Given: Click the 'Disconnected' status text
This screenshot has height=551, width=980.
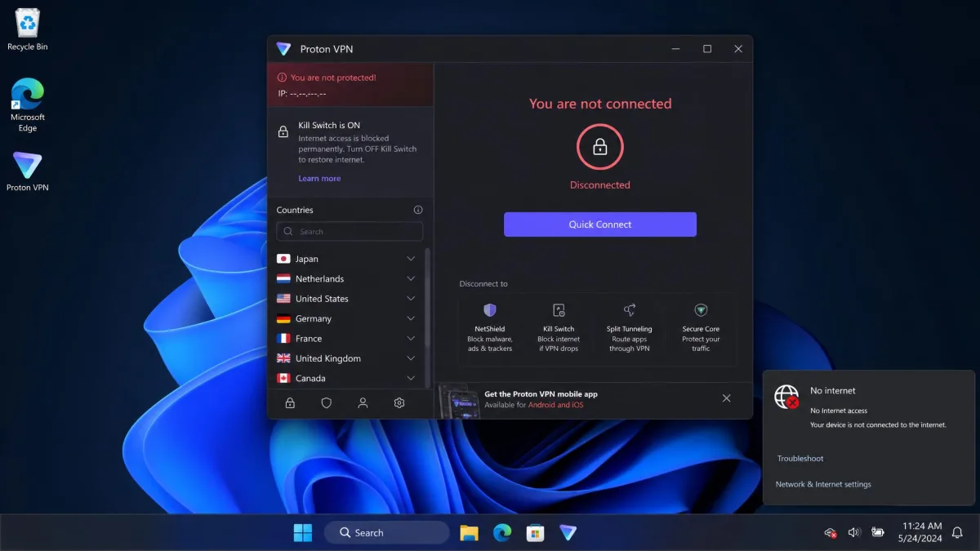Looking at the screenshot, I should pos(600,185).
